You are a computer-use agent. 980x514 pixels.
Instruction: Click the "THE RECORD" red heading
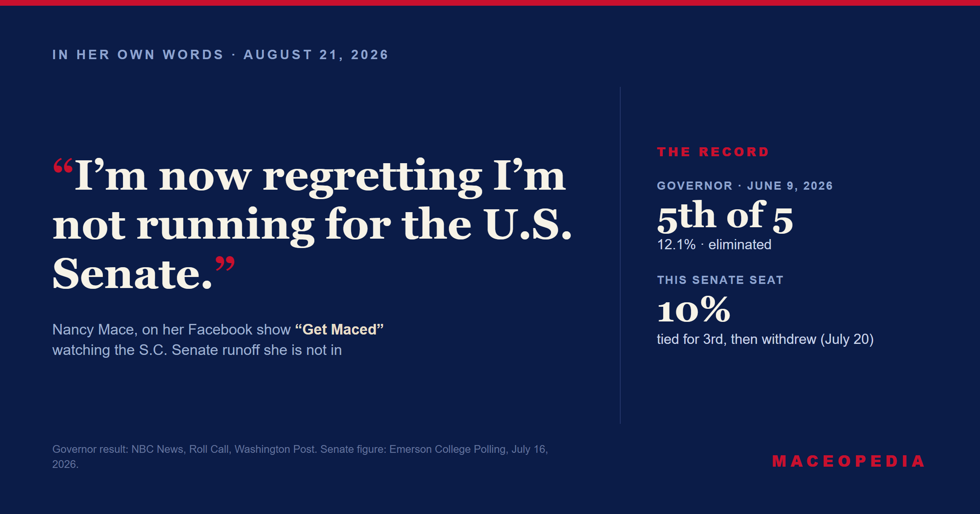click(713, 152)
